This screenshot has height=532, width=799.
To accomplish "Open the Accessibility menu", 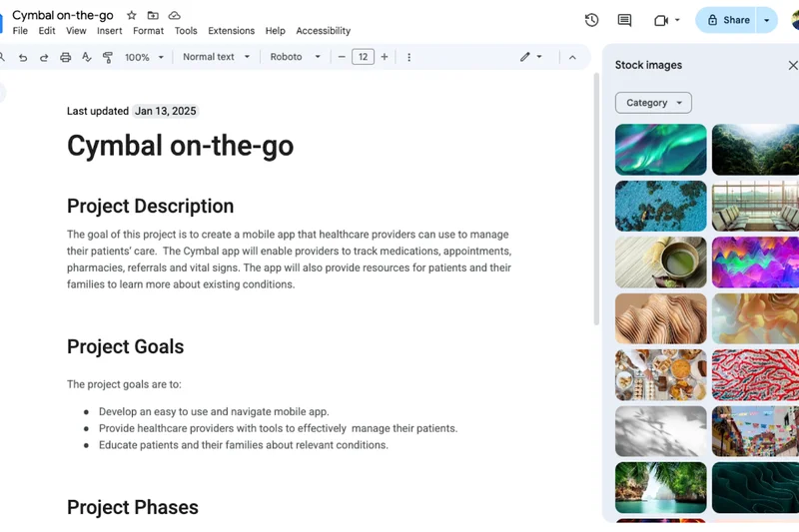I will pyautogui.click(x=323, y=31).
